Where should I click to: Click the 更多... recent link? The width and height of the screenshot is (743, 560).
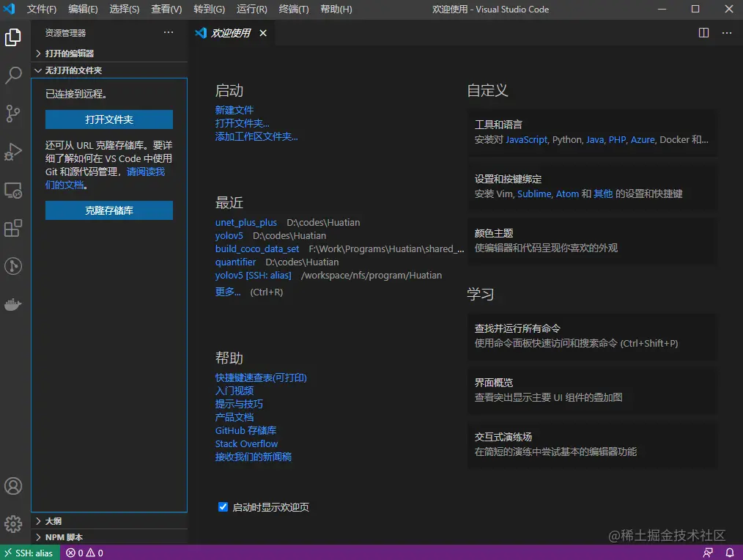(x=228, y=292)
